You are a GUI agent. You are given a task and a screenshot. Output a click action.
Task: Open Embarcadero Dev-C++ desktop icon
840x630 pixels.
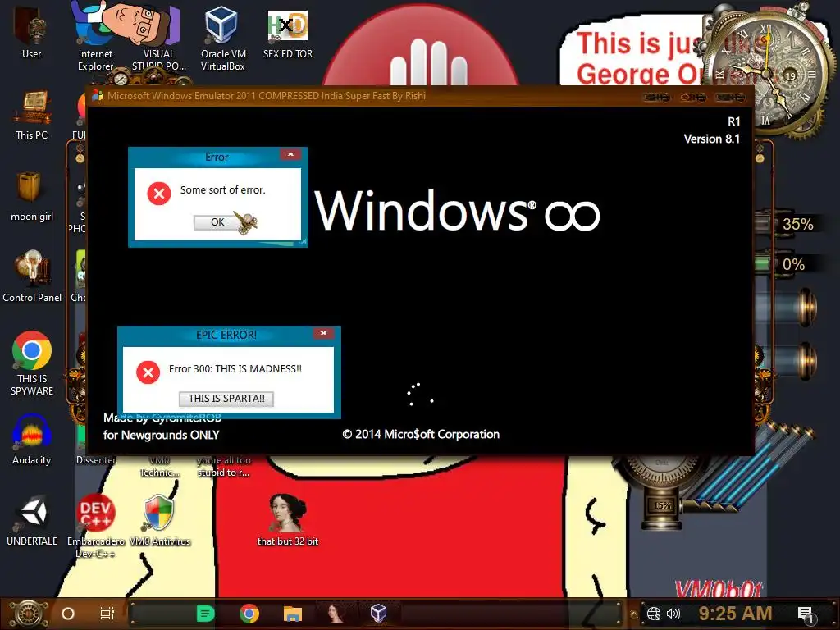[x=95, y=525]
